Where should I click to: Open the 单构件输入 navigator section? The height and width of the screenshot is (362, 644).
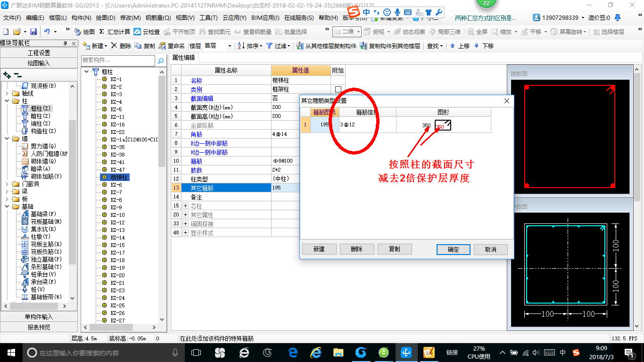pos(39,317)
